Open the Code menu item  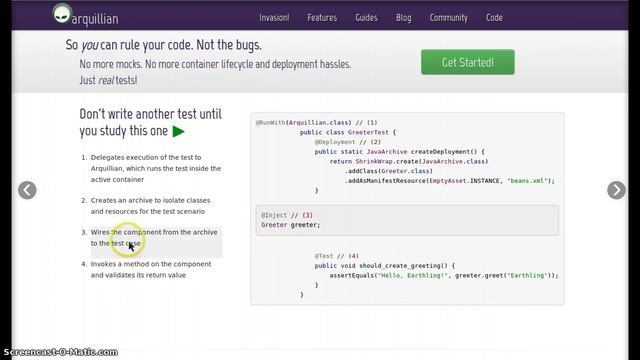pyautogui.click(x=494, y=18)
